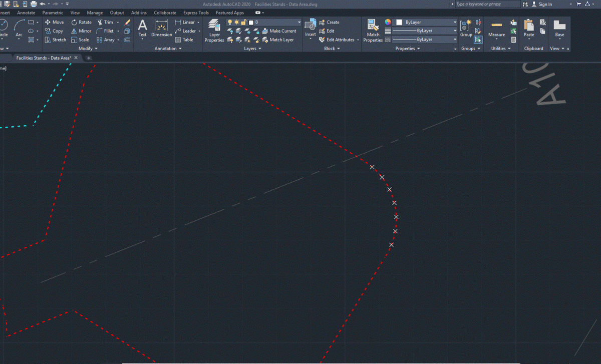Image resolution: width=601 pixels, height=364 pixels.
Task: Open the layer selection dropdown
Action: (x=299, y=23)
